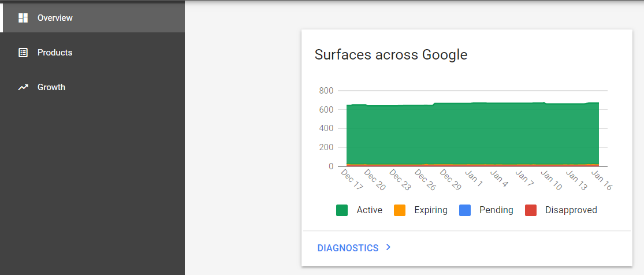Click the Jan 7 axis label

coord(524,179)
